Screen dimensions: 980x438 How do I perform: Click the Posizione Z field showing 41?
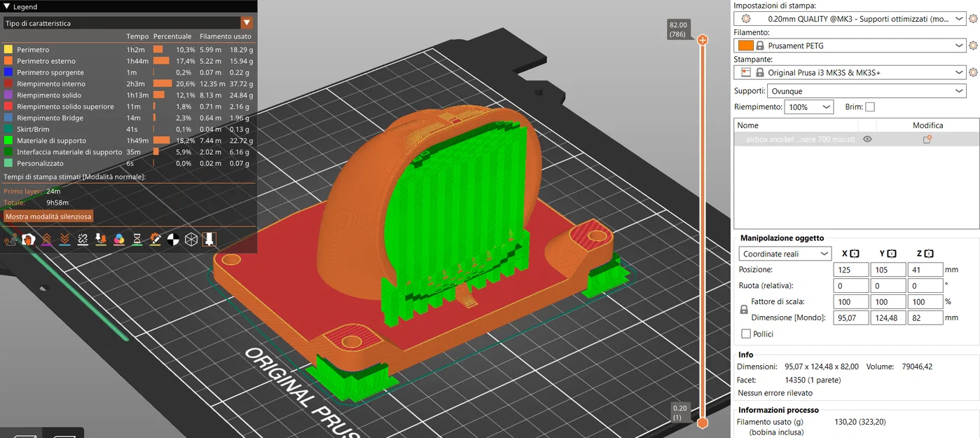pyautogui.click(x=925, y=270)
